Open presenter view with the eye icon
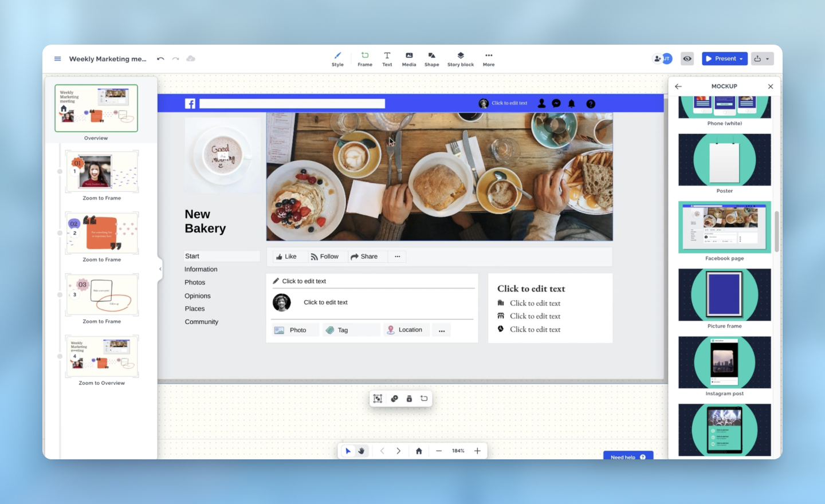This screenshot has width=825, height=504. click(687, 58)
